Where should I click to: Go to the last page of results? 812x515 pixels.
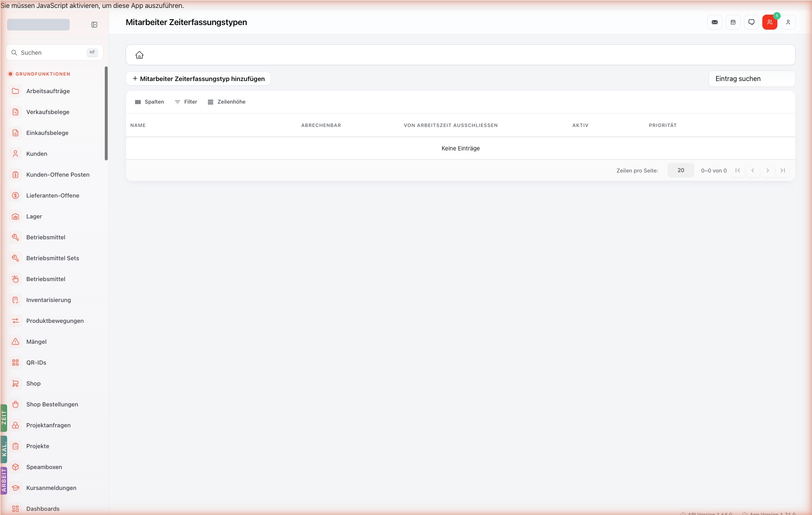[783, 170]
